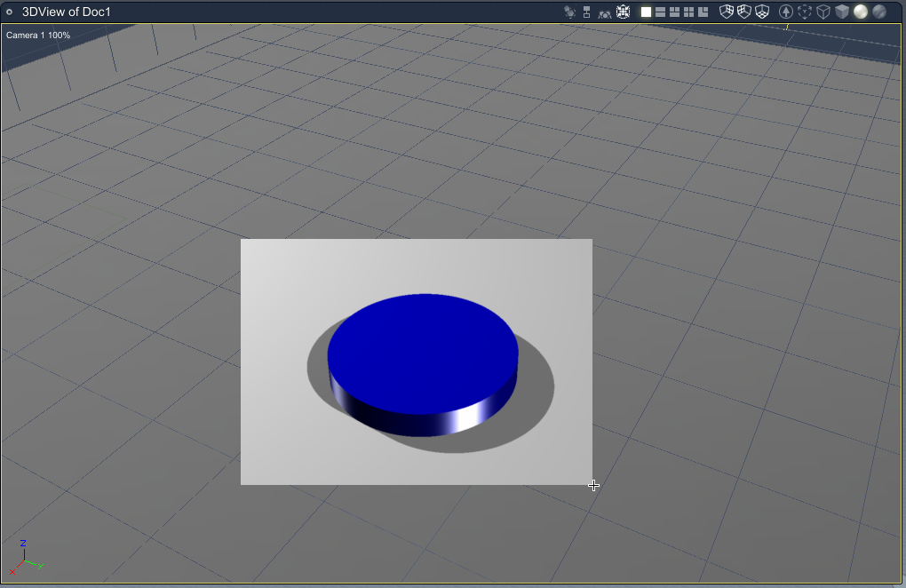Click the molecule-like cluster icon in the header

569,12
